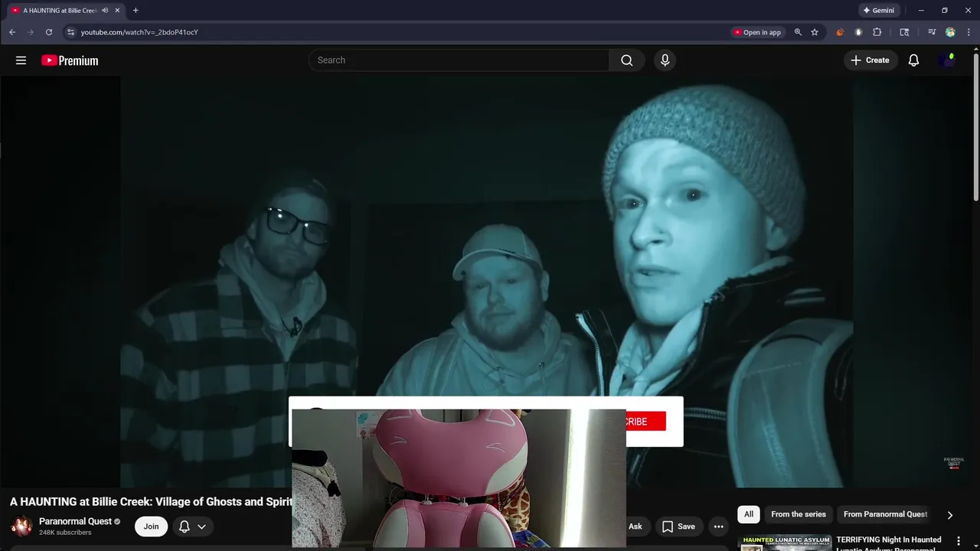Open the Chrome profile avatar
This screenshot has height=551, width=980.
coord(950,32)
